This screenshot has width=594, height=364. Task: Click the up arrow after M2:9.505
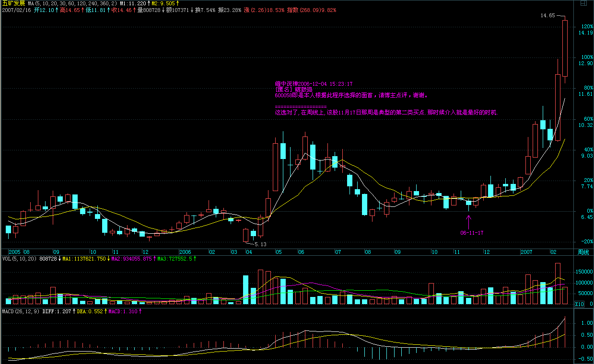click(178, 3)
